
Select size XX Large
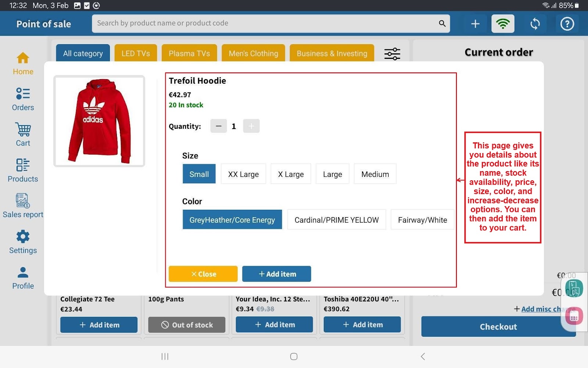point(243,174)
